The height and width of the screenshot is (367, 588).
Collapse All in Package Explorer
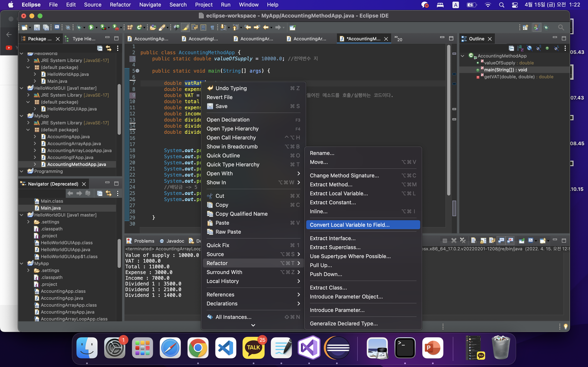point(100,48)
